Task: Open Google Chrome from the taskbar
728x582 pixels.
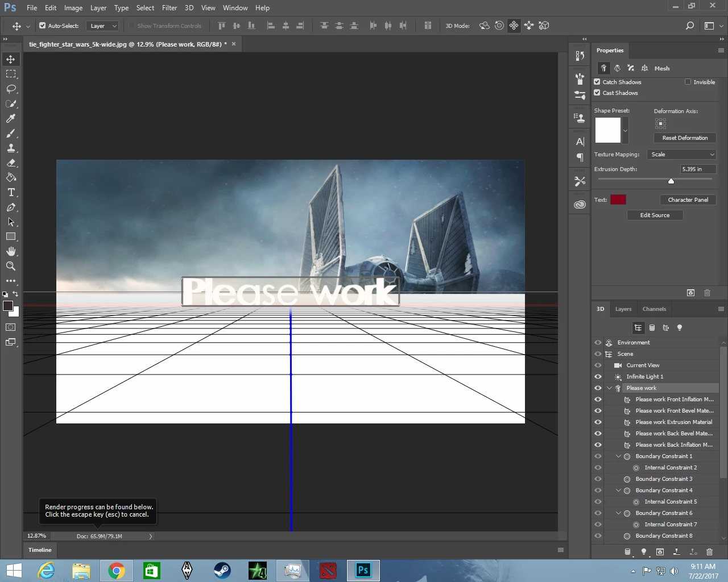Action: [117, 571]
